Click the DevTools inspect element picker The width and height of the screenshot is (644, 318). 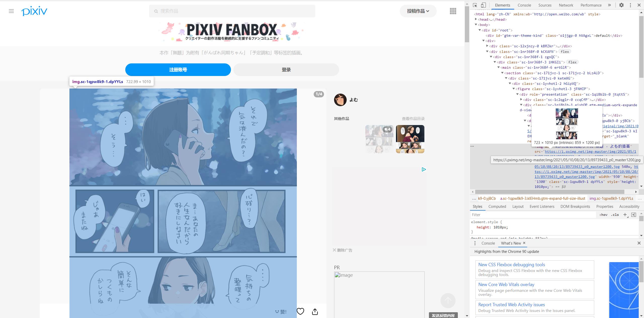point(475,5)
